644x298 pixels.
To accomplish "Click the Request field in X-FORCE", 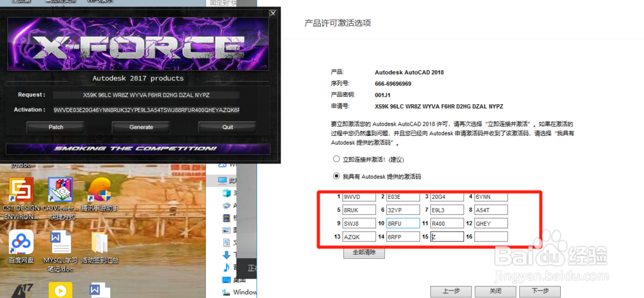I will [x=146, y=95].
